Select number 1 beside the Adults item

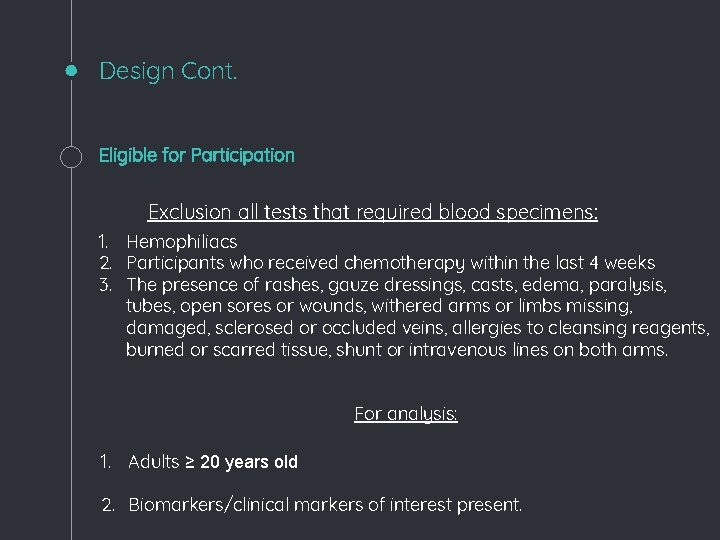(x=105, y=462)
